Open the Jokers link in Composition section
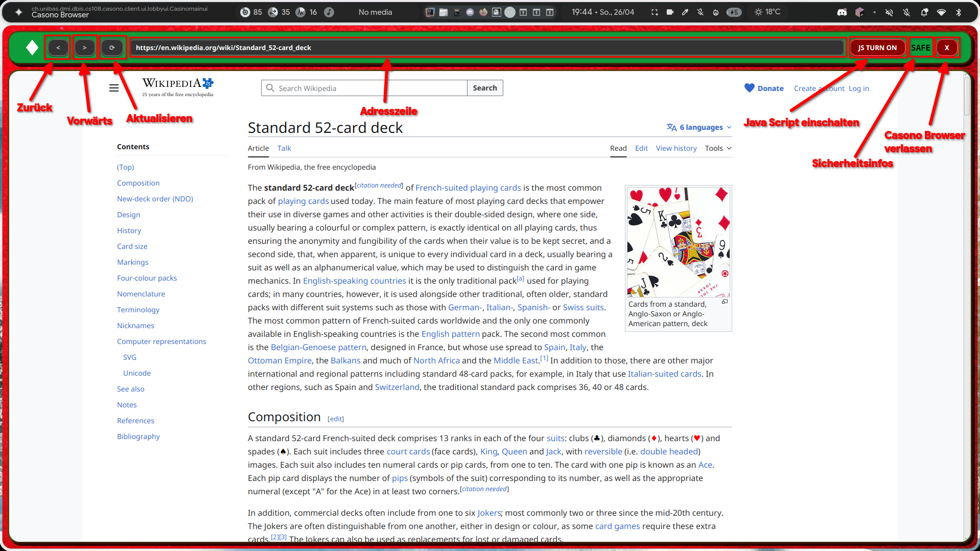The height and width of the screenshot is (551, 980). pyautogui.click(x=489, y=513)
